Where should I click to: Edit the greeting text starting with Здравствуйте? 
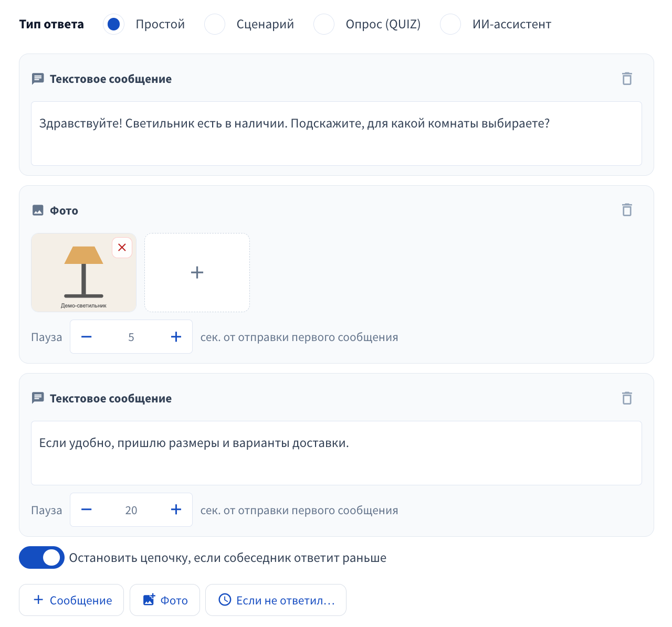(337, 133)
